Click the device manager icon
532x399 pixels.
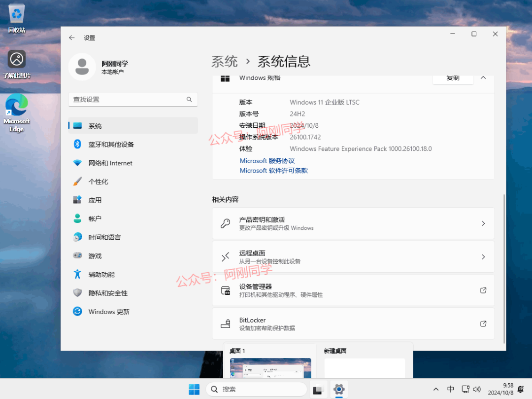[x=225, y=290]
